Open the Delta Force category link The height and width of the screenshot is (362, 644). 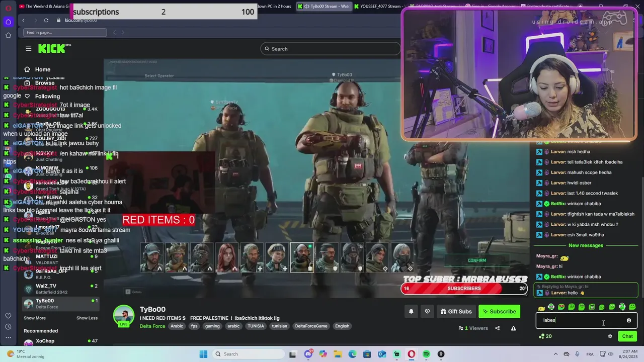click(x=152, y=326)
